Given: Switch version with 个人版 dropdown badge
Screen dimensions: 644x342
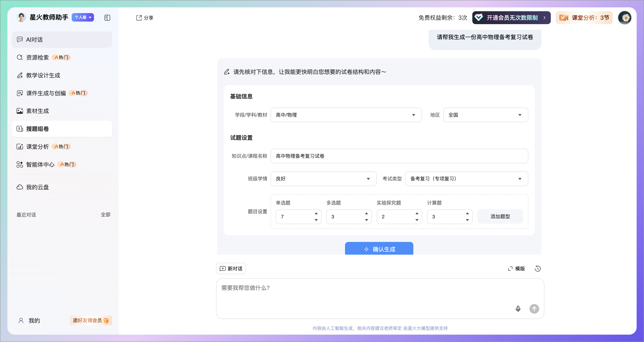Looking at the screenshot, I should point(83,17).
